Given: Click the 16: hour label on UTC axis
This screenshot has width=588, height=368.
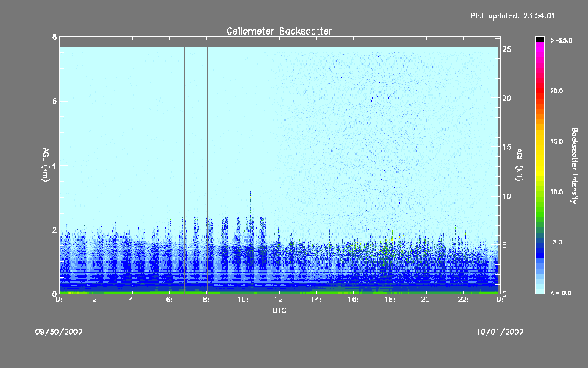Looking at the screenshot, I should pyautogui.click(x=353, y=300).
